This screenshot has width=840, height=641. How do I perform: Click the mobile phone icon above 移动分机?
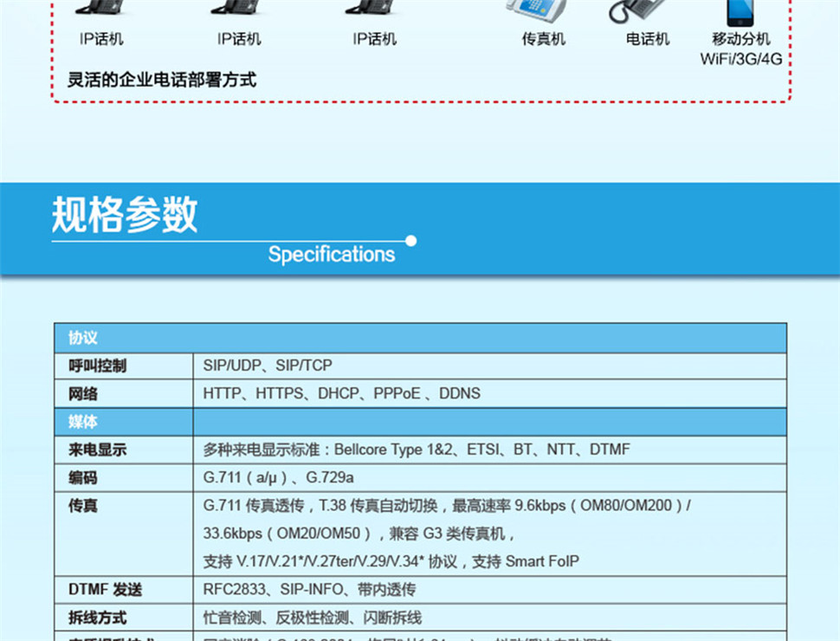740,10
